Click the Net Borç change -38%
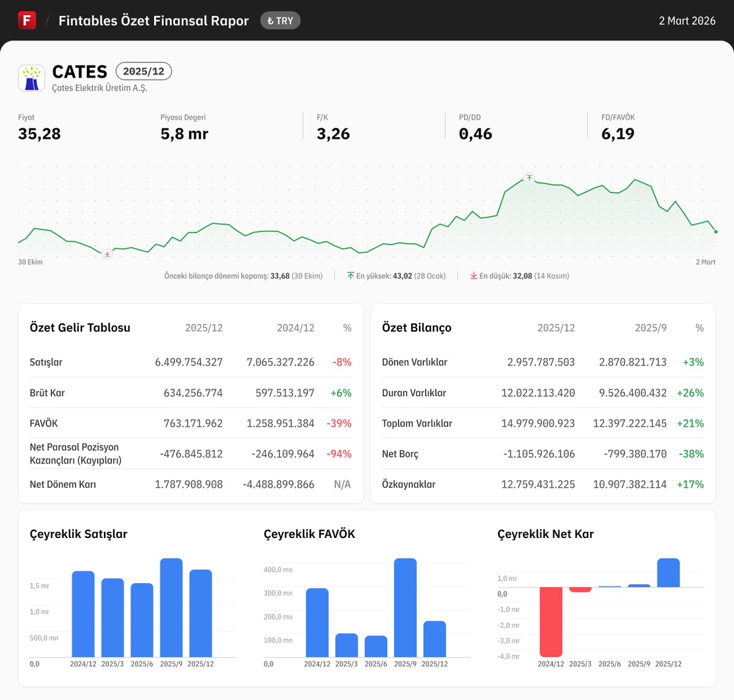 692,454
